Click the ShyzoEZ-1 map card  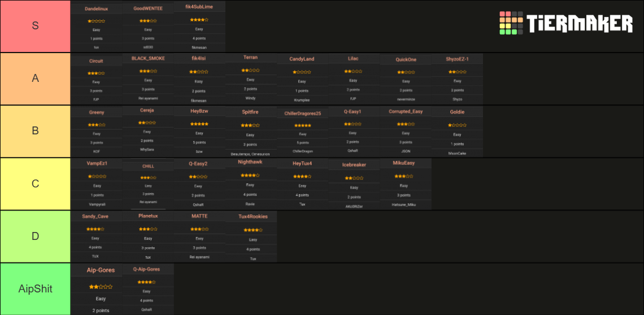point(457,79)
